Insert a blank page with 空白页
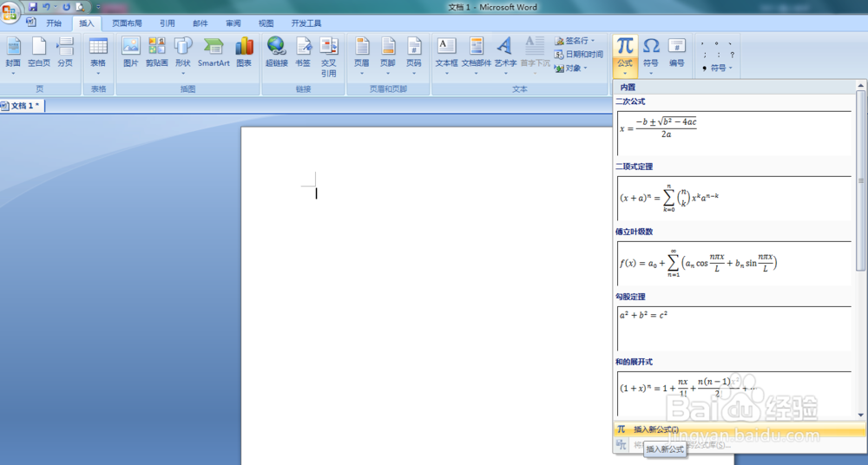This screenshot has width=868, height=465. tap(39, 53)
